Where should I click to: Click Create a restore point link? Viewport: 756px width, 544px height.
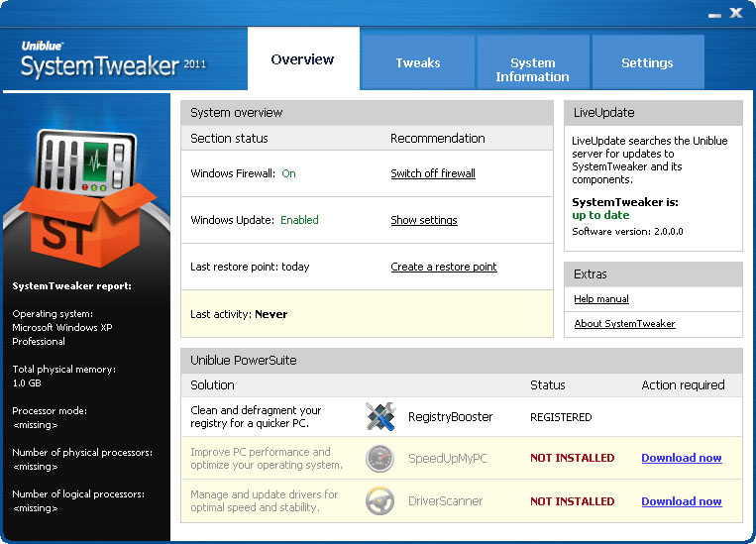coord(444,267)
